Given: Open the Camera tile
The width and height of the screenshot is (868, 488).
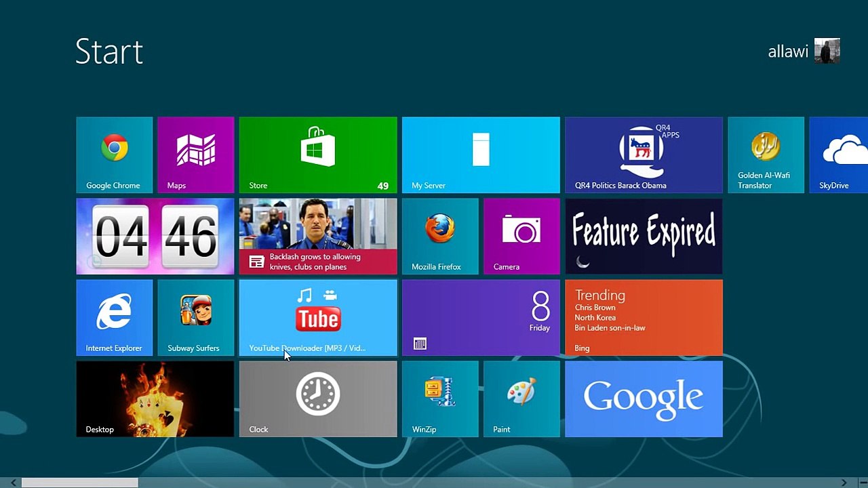Looking at the screenshot, I should click(x=521, y=237).
